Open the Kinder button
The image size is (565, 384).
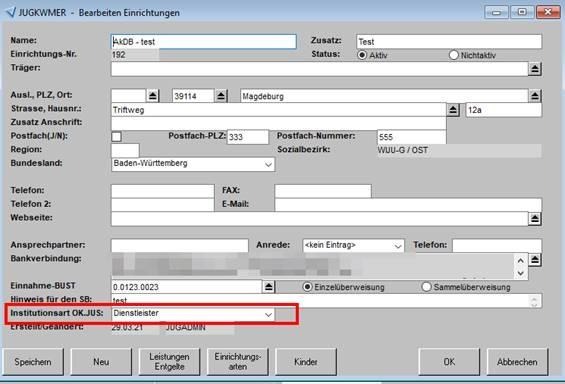pyautogui.click(x=306, y=362)
